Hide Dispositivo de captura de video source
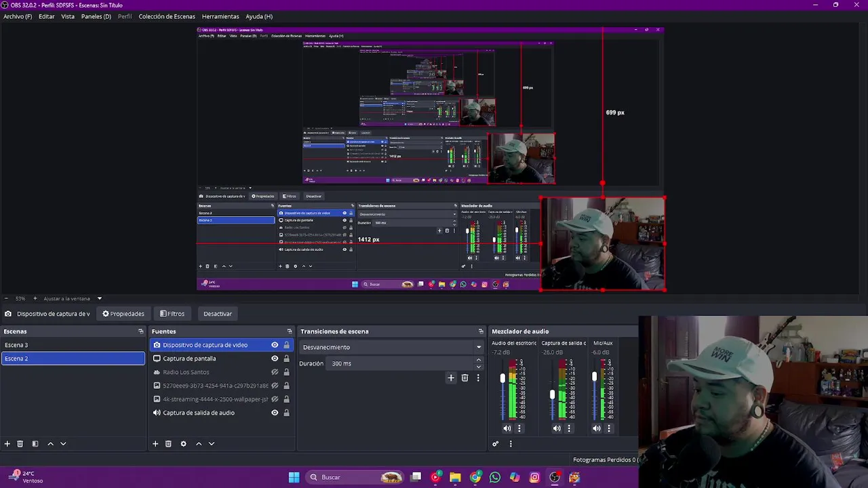Screen dimensions: 868x488 [275, 345]
